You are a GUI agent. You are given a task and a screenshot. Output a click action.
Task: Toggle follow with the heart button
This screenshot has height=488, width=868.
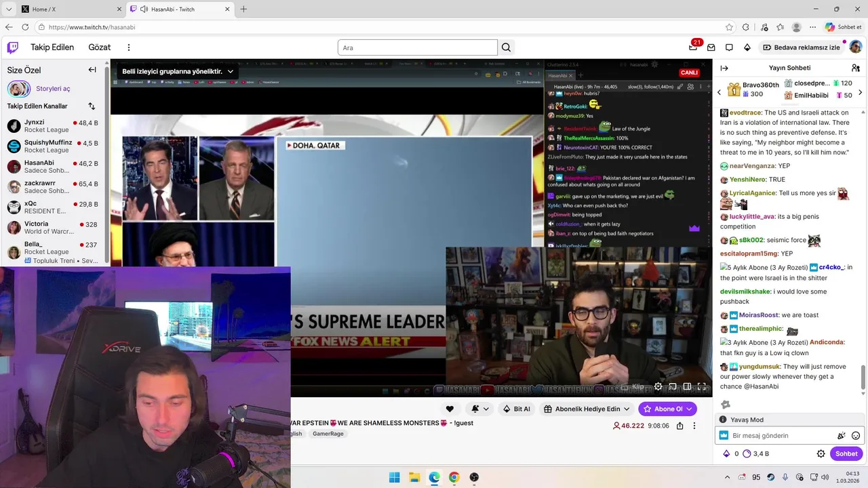pyautogui.click(x=450, y=409)
